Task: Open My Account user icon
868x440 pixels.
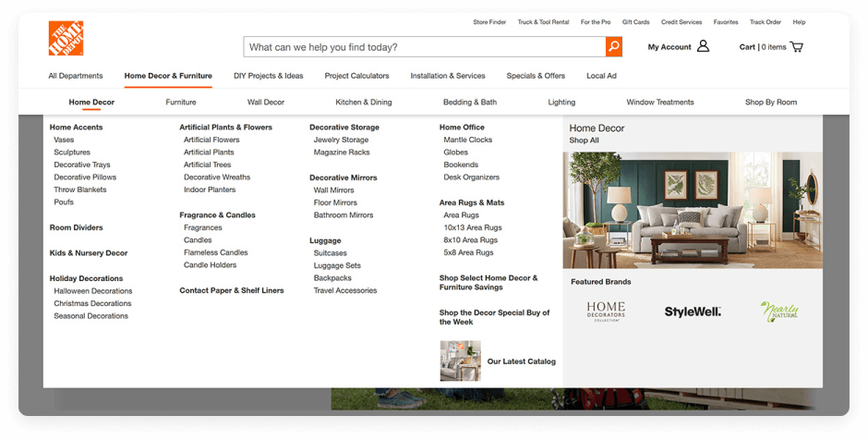Action: point(703,46)
